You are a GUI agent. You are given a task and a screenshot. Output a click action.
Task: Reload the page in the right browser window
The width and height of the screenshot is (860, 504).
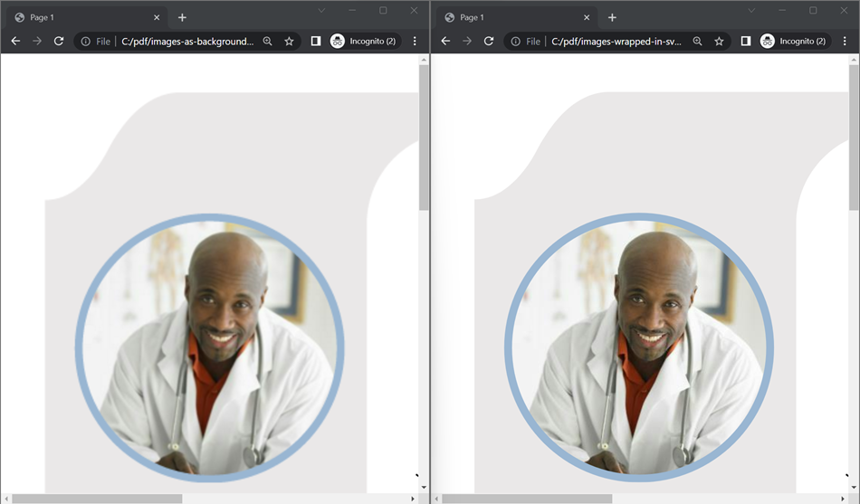pyautogui.click(x=489, y=41)
